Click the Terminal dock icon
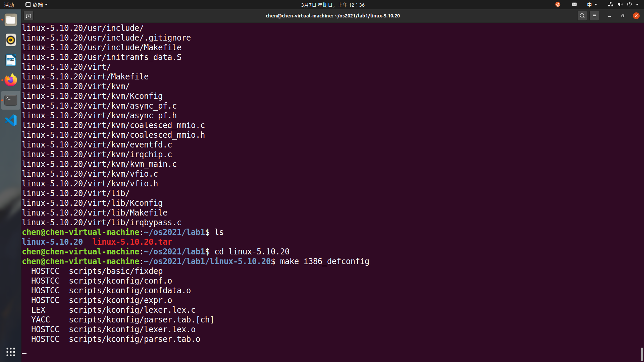This screenshot has height=362, width=644. click(x=11, y=100)
